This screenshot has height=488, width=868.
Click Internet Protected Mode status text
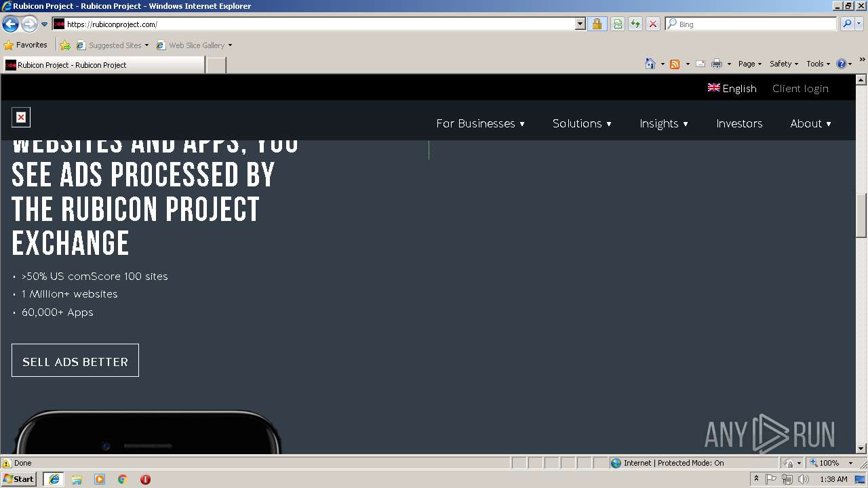673,463
